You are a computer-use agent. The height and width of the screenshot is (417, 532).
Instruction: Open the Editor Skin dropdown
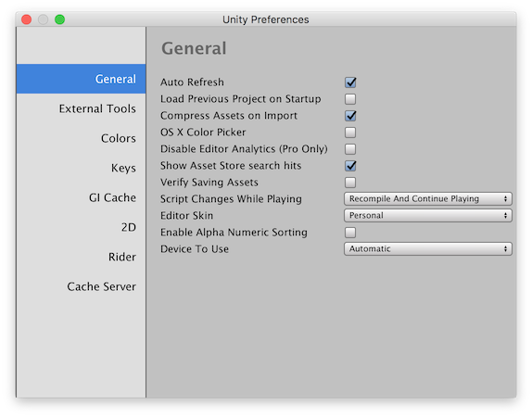(x=428, y=216)
